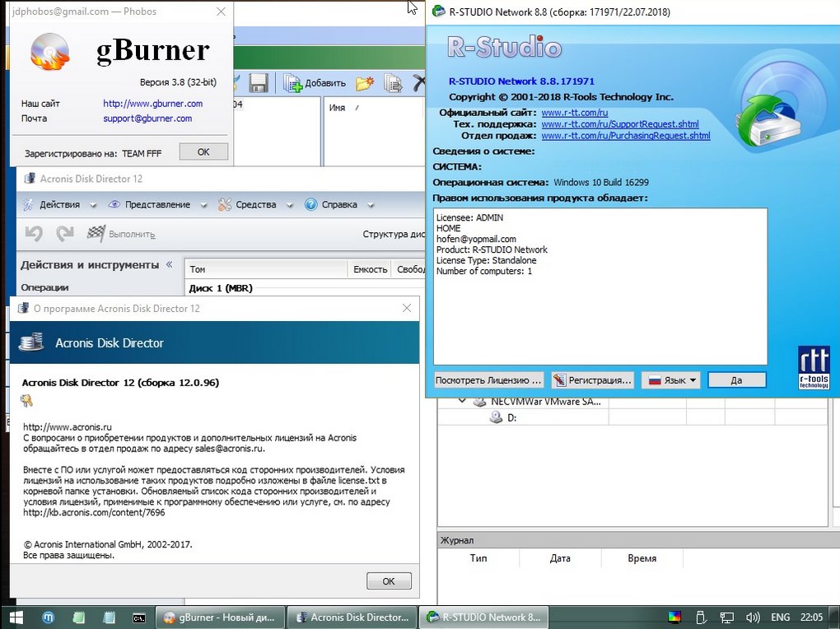Select the Диск 1 (MBR) row
840x629 pixels.
[306, 288]
